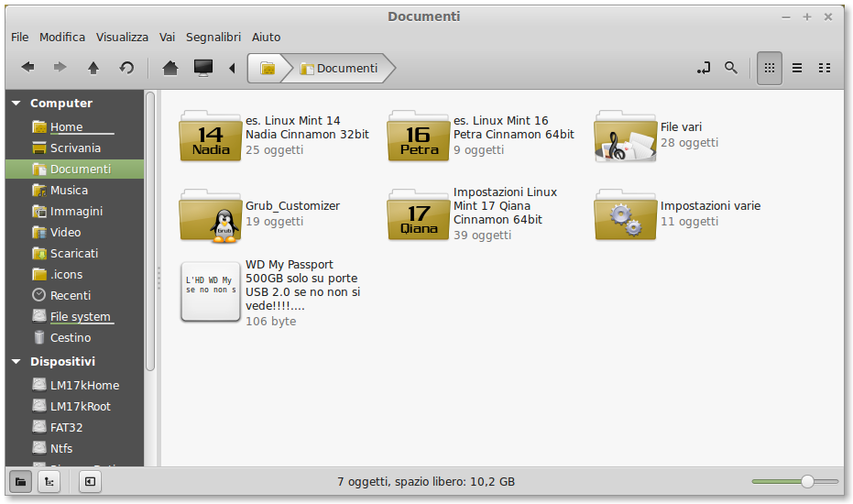Open the Modifica menu

click(x=62, y=37)
